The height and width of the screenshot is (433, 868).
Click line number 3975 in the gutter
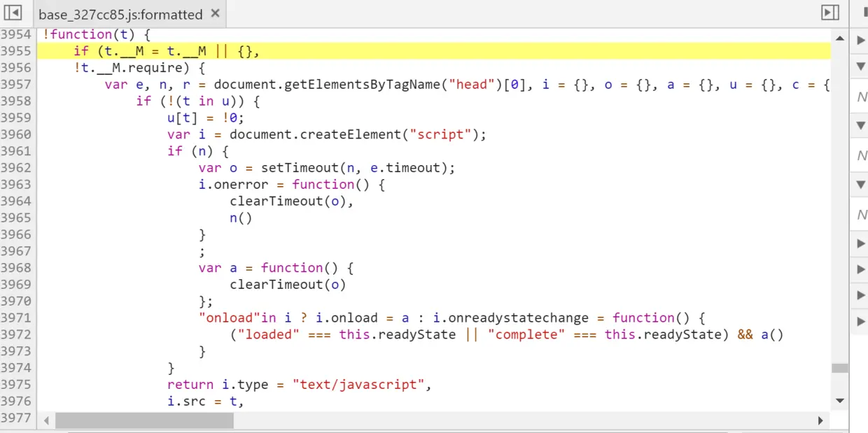pyautogui.click(x=16, y=384)
